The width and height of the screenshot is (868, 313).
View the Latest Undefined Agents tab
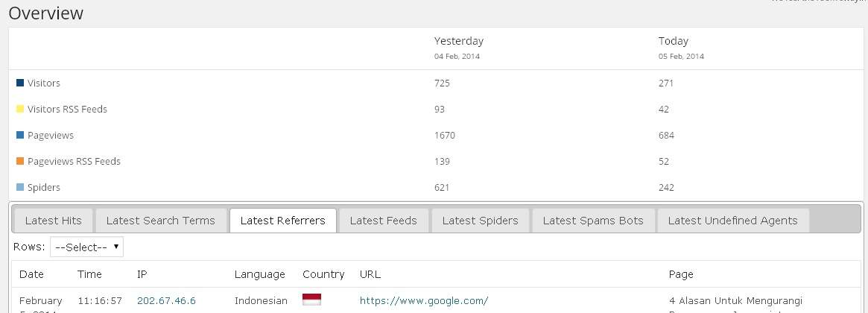point(732,221)
